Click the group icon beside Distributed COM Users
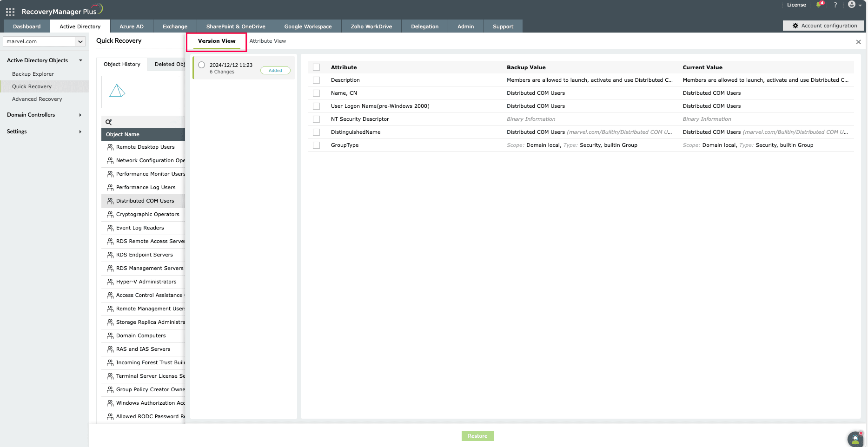This screenshot has height=447, width=868. pyautogui.click(x=110, y=201)
